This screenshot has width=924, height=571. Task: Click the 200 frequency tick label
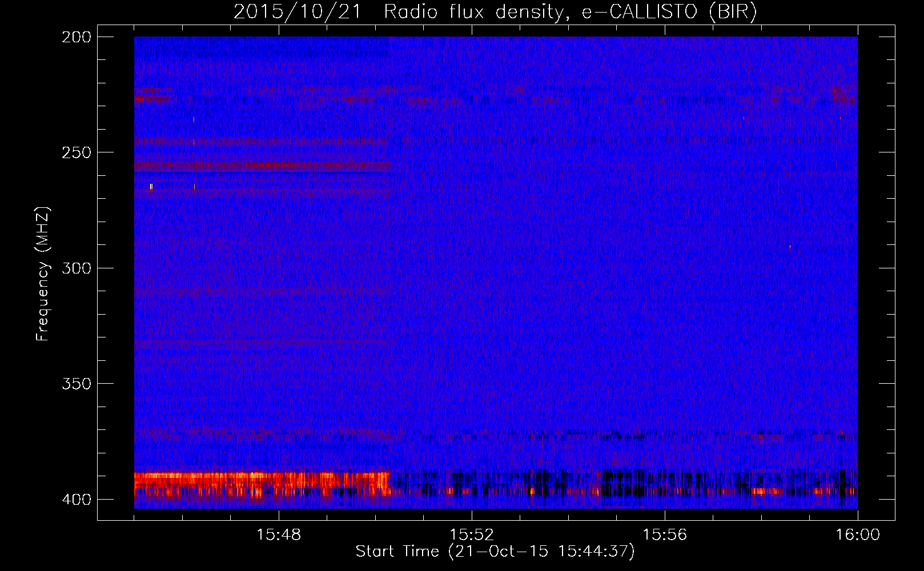[x=77, y=37]
